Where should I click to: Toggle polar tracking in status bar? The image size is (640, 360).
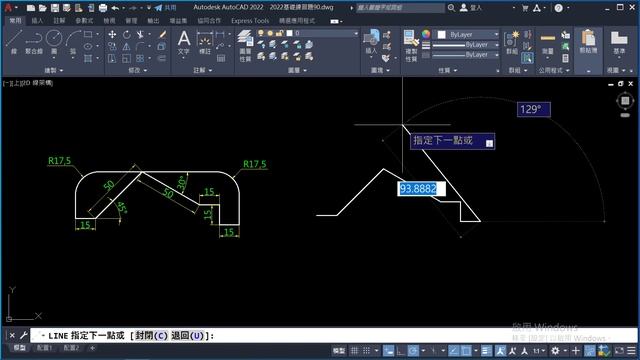point(413,351)
